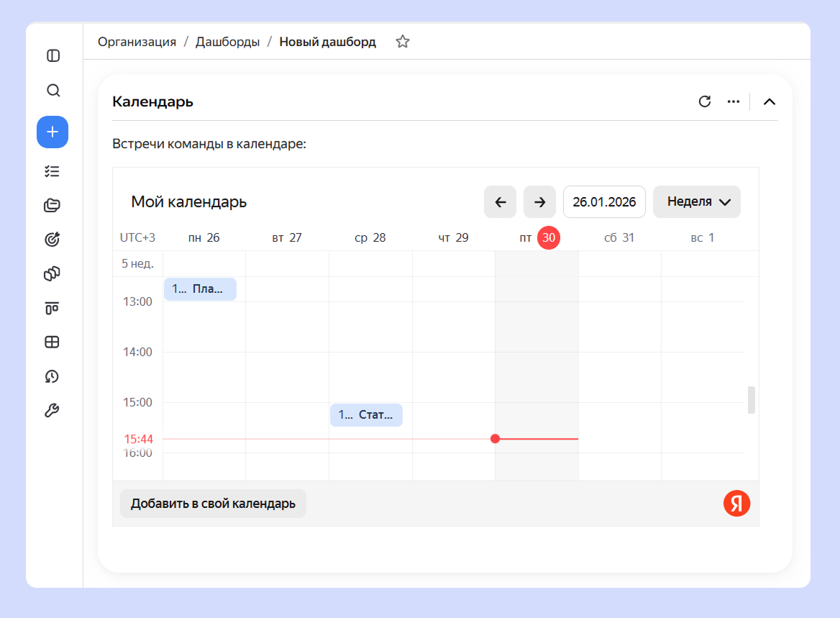Collapse the Календарь widget
Viewport: 840px width, 618px height.
pos(770,101)
